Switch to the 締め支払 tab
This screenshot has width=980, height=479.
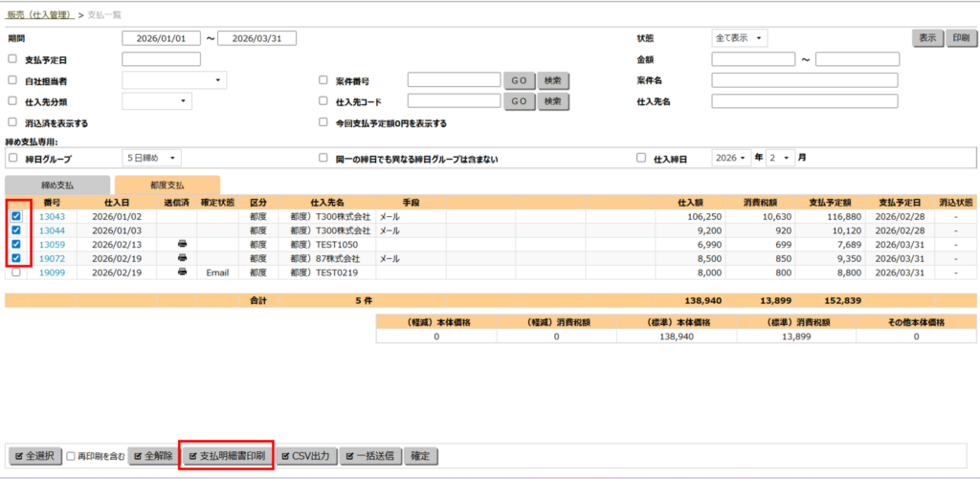56,185
